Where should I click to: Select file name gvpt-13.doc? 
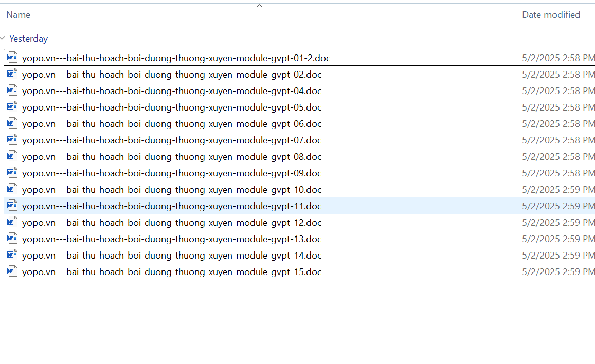(x=172, y=239)
